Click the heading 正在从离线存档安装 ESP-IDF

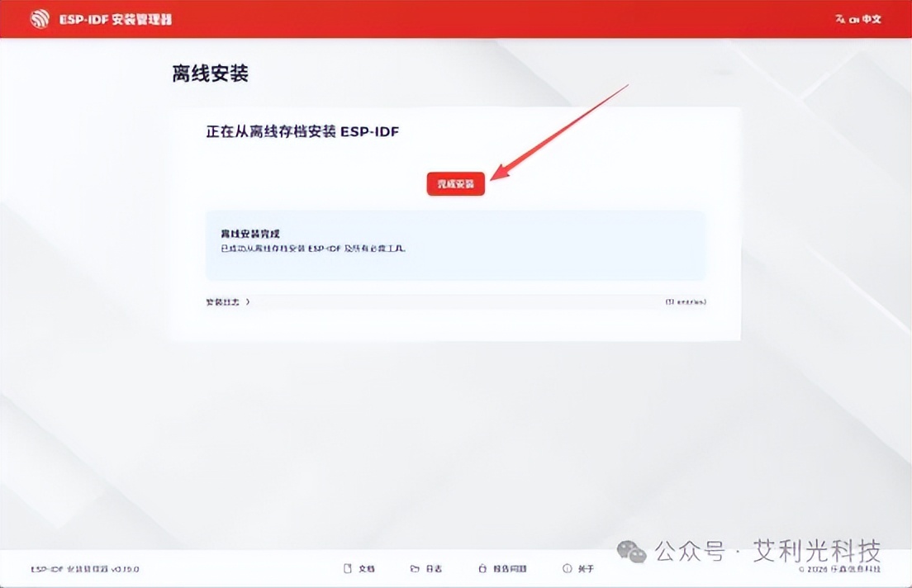pyautogui.click(x=302, y=131)
